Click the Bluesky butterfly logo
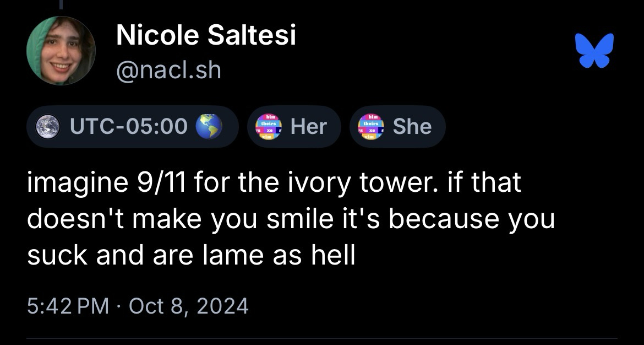The image size is (644, 345). click(x=594, y=51)
